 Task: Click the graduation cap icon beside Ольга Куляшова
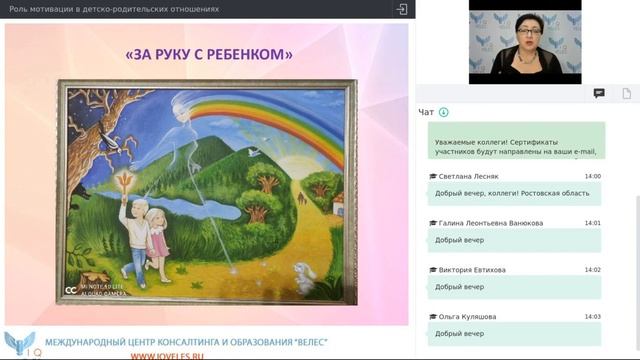point(433,317)
